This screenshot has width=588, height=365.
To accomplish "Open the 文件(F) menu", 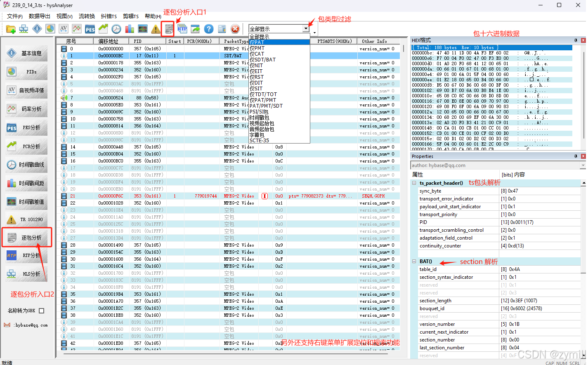I will (x=15, y=16).
